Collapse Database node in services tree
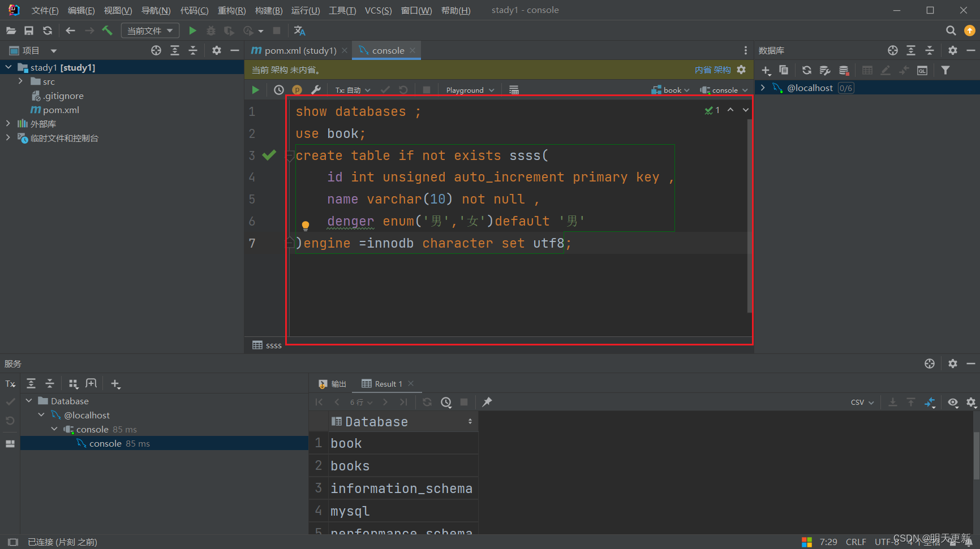 pos(29,401)
